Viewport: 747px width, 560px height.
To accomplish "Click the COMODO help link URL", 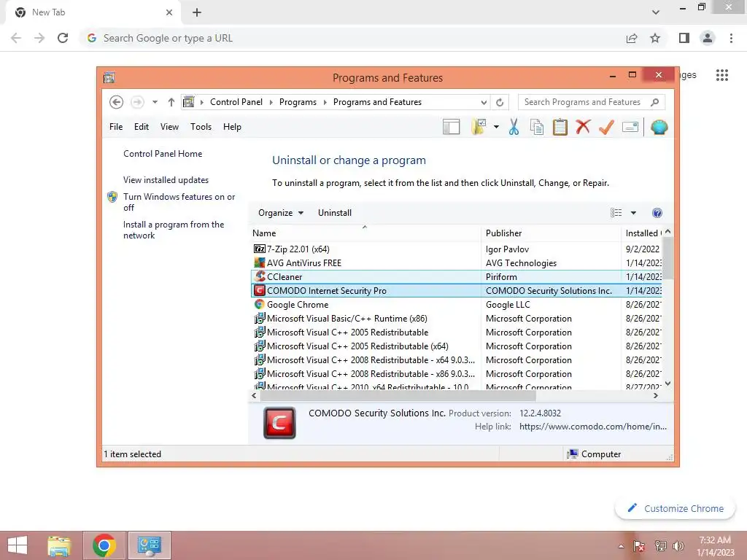I will point(592,426).
